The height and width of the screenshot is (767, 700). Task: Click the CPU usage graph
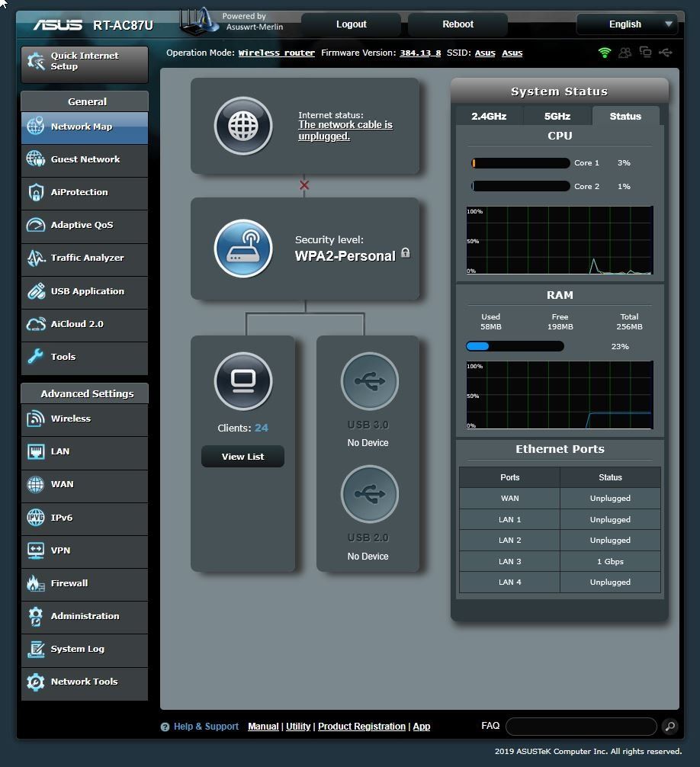[560, 240]
